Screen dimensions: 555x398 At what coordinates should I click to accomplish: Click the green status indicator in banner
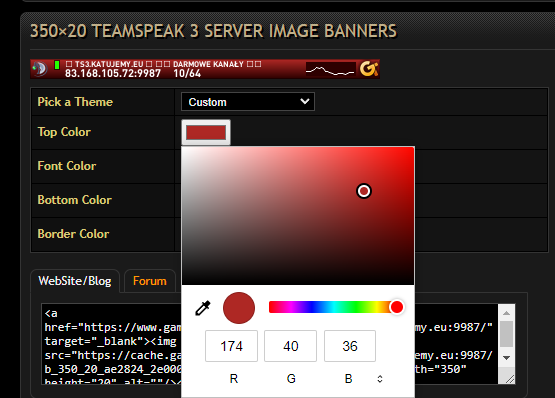(57, 65)
